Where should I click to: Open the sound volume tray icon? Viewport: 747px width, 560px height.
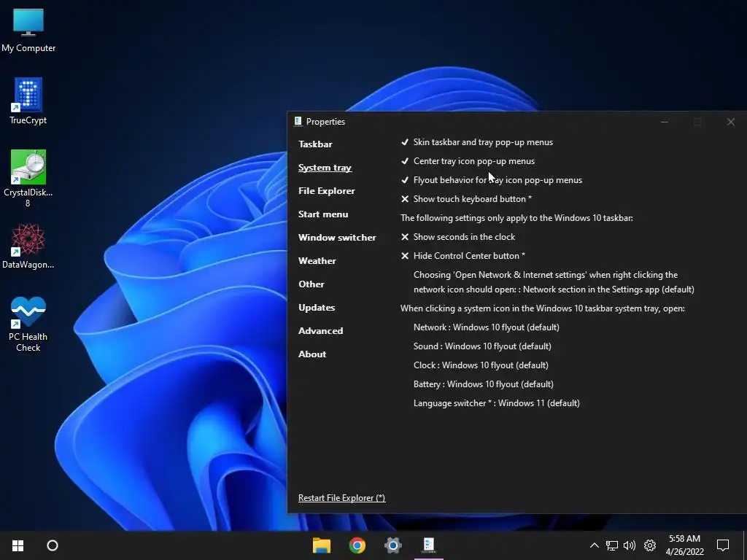click(x=630, y=545)
